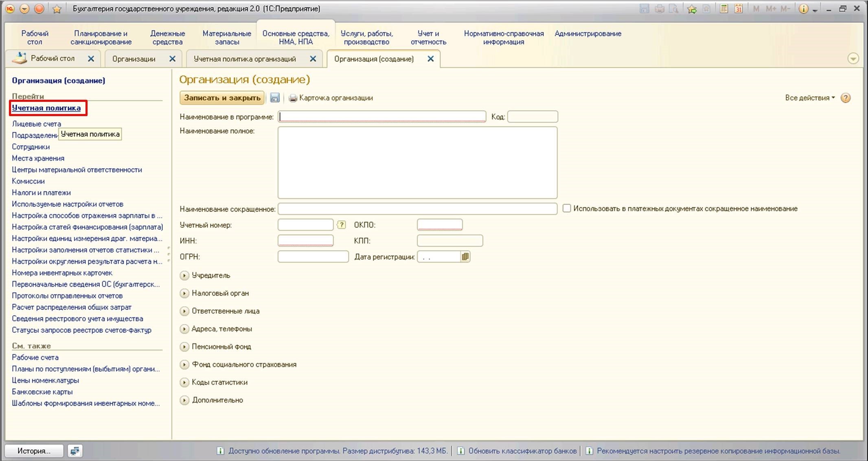Open the Учетная политика link
Image resolution: width=868 pixels, height=461 pixels.
coord(46,108)
